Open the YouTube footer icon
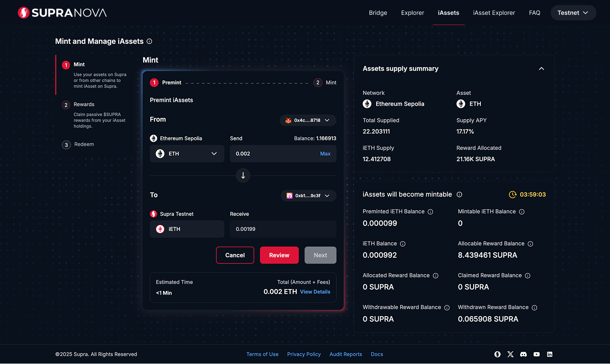Image resolution: width=610 pixels, height=364 pixels. [x=537, y=354]
